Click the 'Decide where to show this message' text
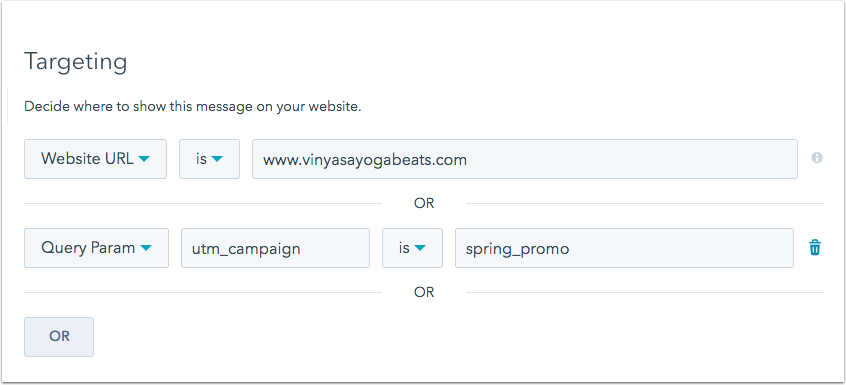The image size is (846, 385). pos(193,107)
